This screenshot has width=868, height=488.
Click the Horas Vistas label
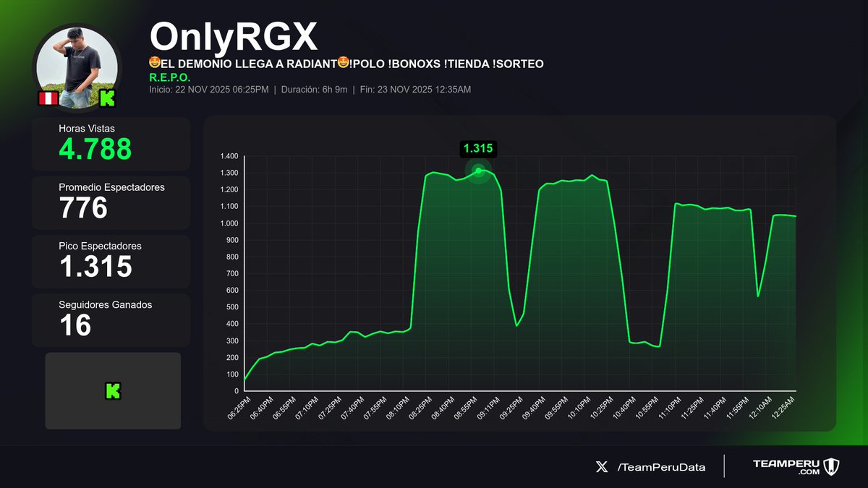(x=87, y=128)
